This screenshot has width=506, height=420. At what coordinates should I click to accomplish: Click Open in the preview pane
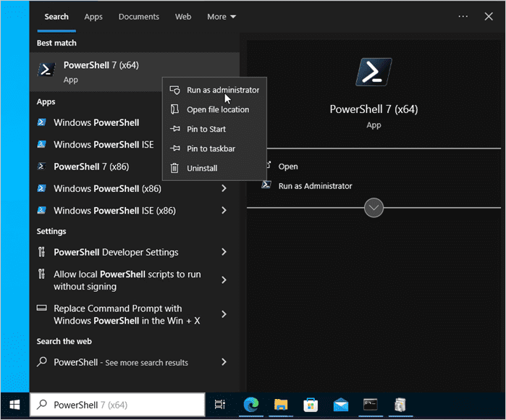[288, 167]
